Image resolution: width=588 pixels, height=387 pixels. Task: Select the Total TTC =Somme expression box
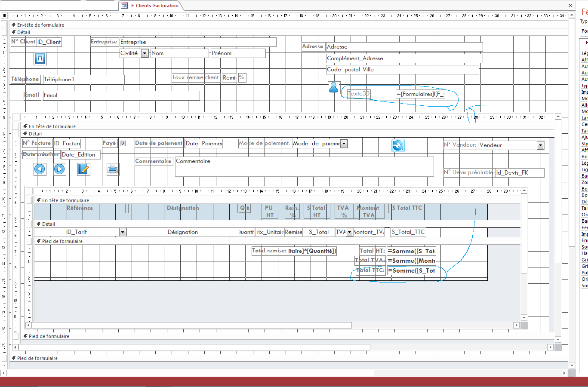pos(412,270)
